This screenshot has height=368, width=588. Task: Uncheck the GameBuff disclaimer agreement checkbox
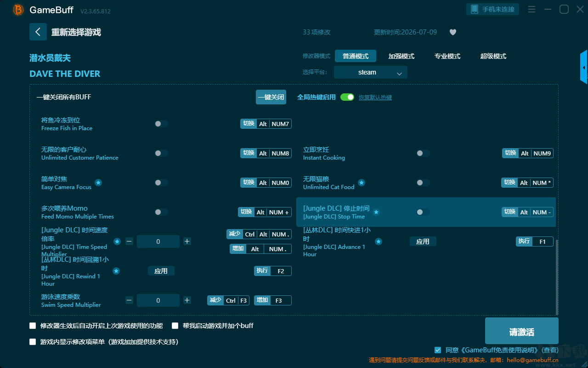point(438,350)
